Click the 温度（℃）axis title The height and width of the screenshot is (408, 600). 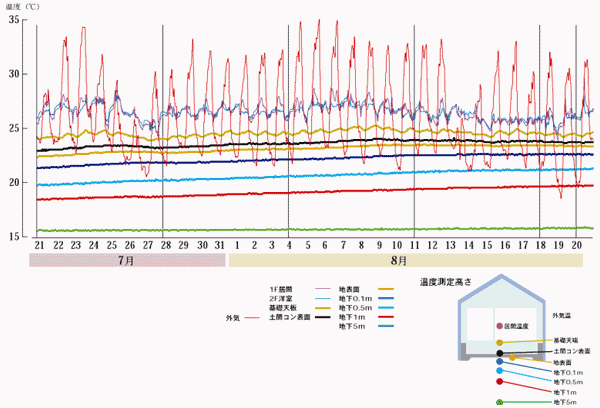point(23,7)
